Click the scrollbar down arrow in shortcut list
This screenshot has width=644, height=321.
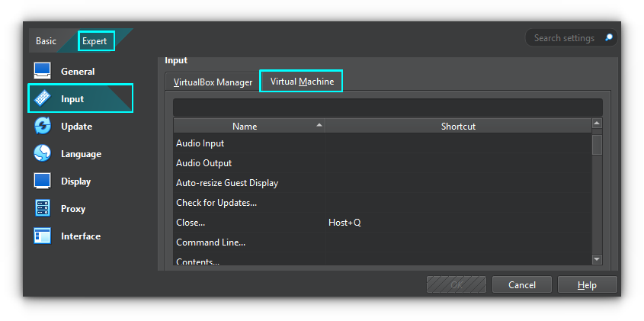click(x=597, y=259)
